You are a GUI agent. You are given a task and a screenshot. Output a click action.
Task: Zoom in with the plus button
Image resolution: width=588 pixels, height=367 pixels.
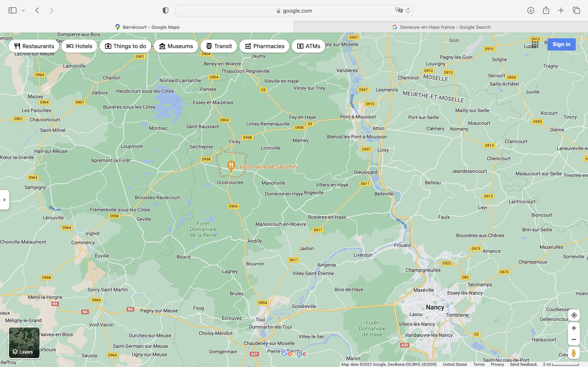point(574,328)
